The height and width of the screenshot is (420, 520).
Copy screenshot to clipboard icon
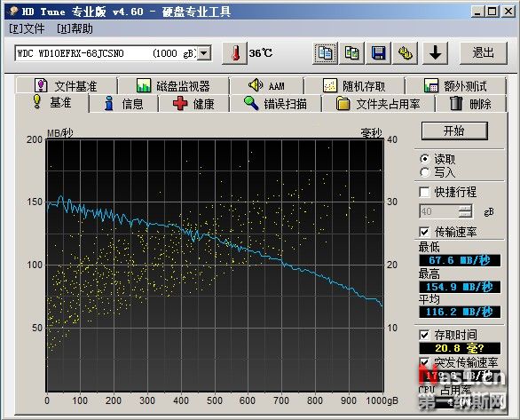pyautogui.click(x=352, y=53)
